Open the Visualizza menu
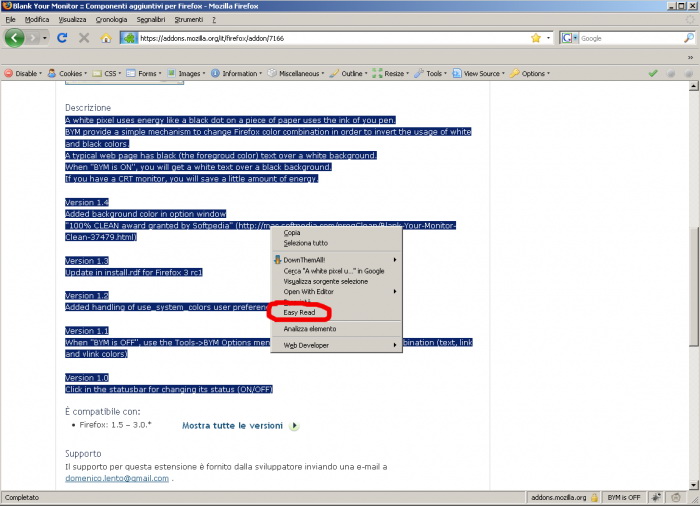Image resolution: width=700 pixels, height=506 pixels. (72, 20)
